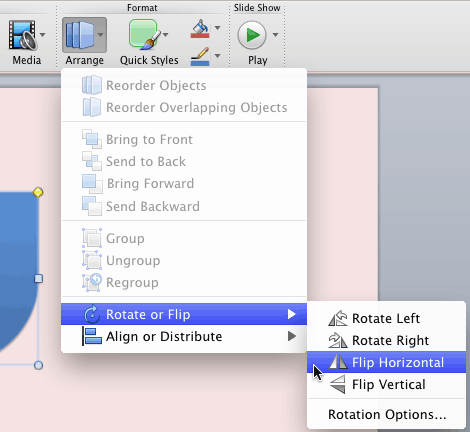The height and width of the screenshot is (432, 470).
Task: Select Rotate Left in the submenu
Action: pyautogui.click(x=386, y=318)
